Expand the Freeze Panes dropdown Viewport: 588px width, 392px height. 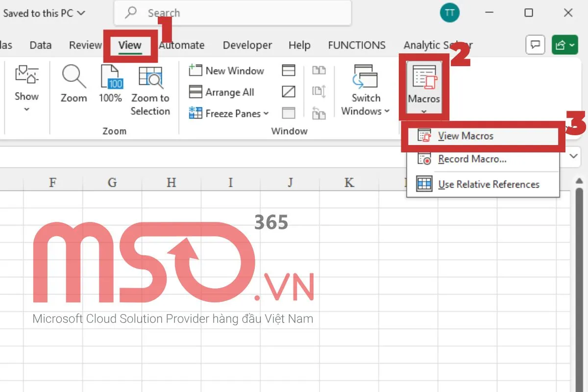[267, 113]
